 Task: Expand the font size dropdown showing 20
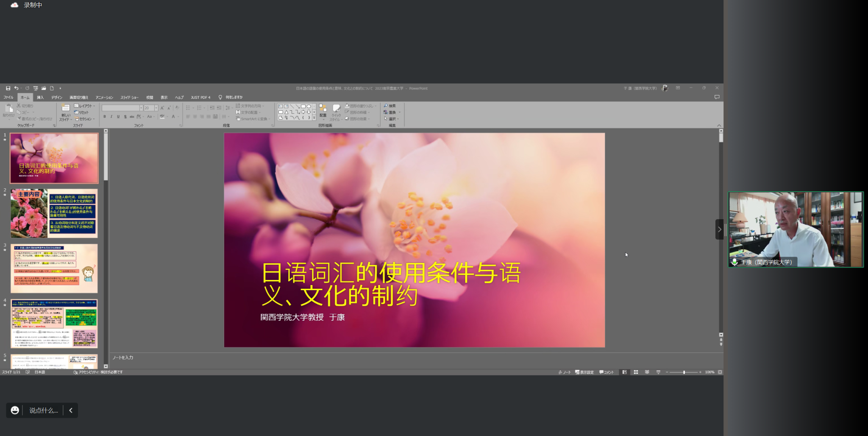[x=156, y=108]
